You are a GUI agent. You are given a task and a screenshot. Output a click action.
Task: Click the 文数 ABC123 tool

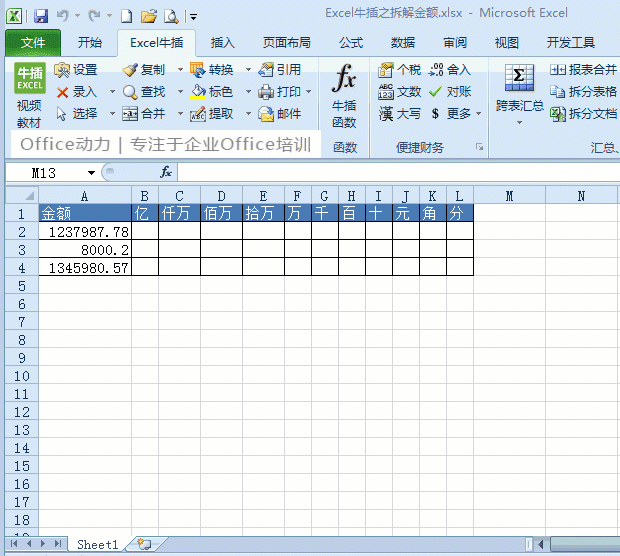(x=399, y=92)
